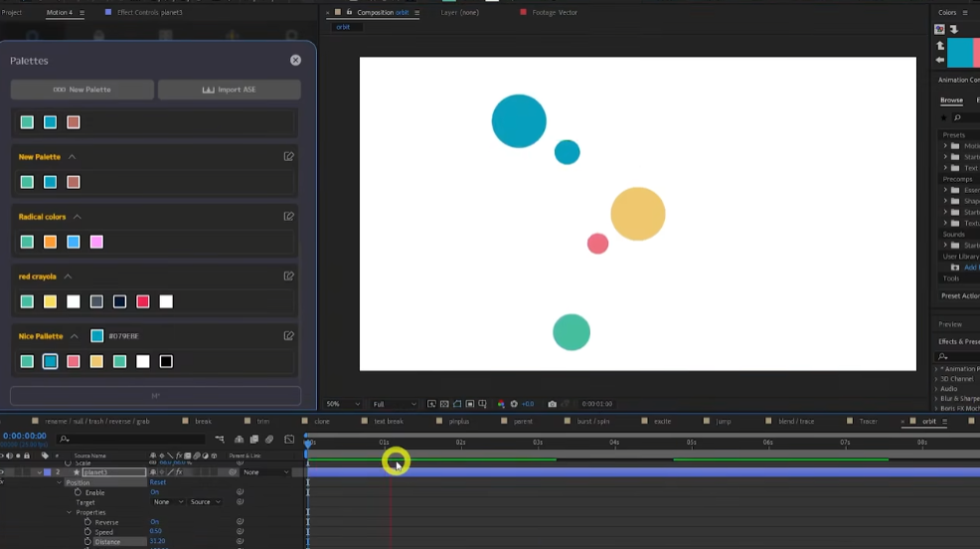Open the graph editor icon

tap(289, 440)
